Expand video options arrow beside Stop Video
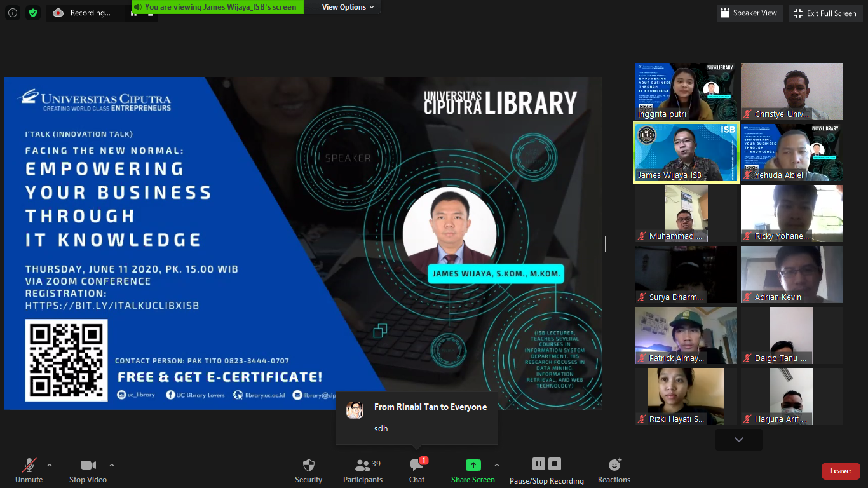868x488 pixels. 112,464
